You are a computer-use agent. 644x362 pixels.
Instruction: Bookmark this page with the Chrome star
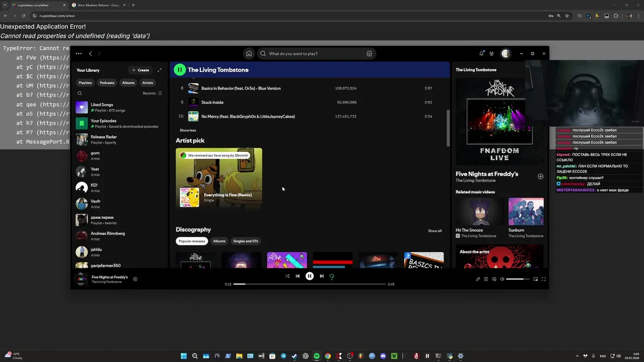pyautogui.click(x=567, y=16)
